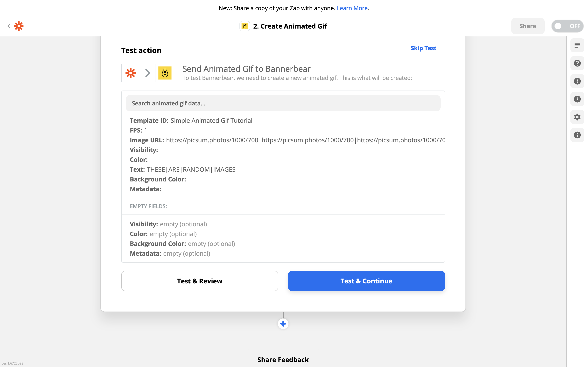Click the Share button
Viewport: 588px width, 367px height.
click(528, 26)
